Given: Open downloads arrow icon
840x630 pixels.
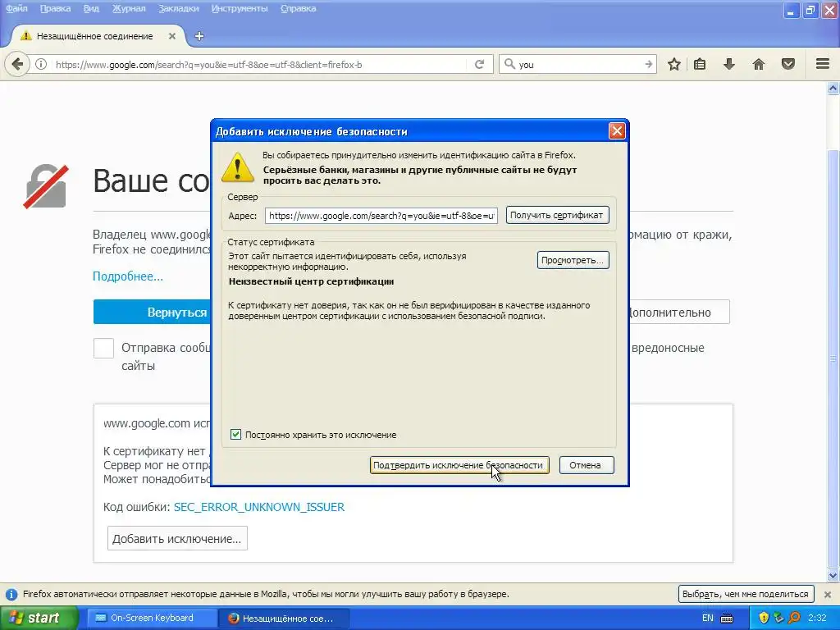Looking at the screenshot, I should (729, 64).
